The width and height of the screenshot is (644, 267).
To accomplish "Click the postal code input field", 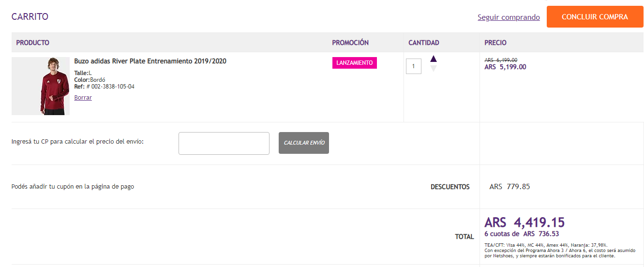I will (224, 143).
